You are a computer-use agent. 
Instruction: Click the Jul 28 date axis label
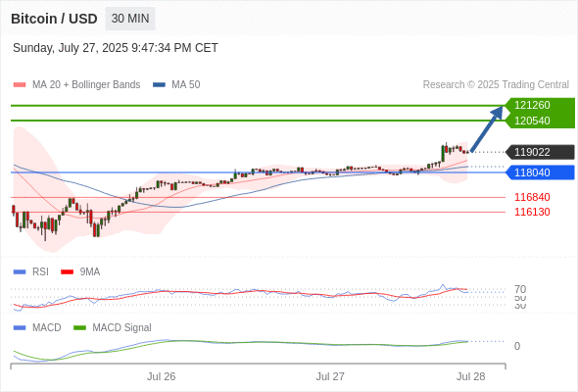click(471, 376)
